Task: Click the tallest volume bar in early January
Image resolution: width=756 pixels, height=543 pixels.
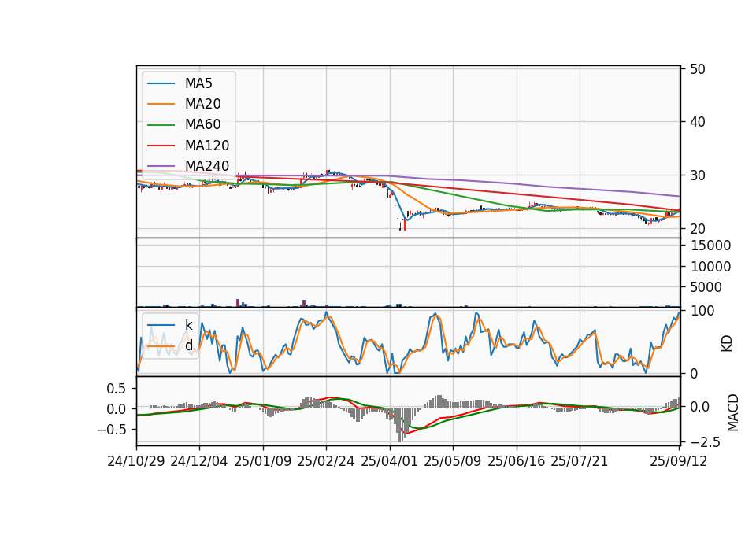Action: (238, 303)
